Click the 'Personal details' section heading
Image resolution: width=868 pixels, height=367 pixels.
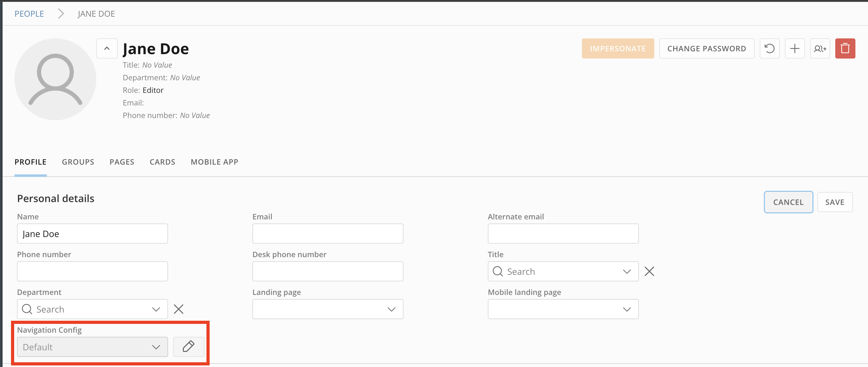tap(56, 199)
